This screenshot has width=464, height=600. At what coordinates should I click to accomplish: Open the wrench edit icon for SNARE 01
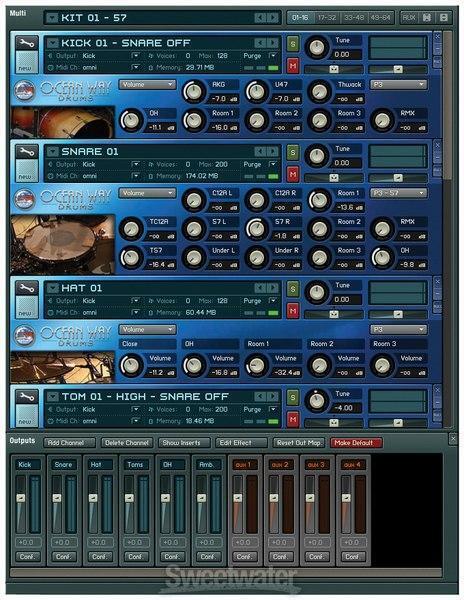pos(27,152)
